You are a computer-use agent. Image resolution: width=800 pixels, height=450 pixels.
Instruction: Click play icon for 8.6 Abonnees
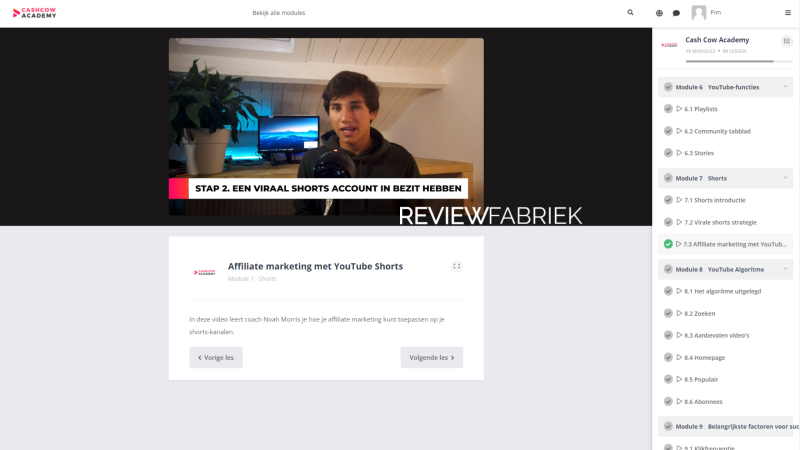(x=679, y=402)
